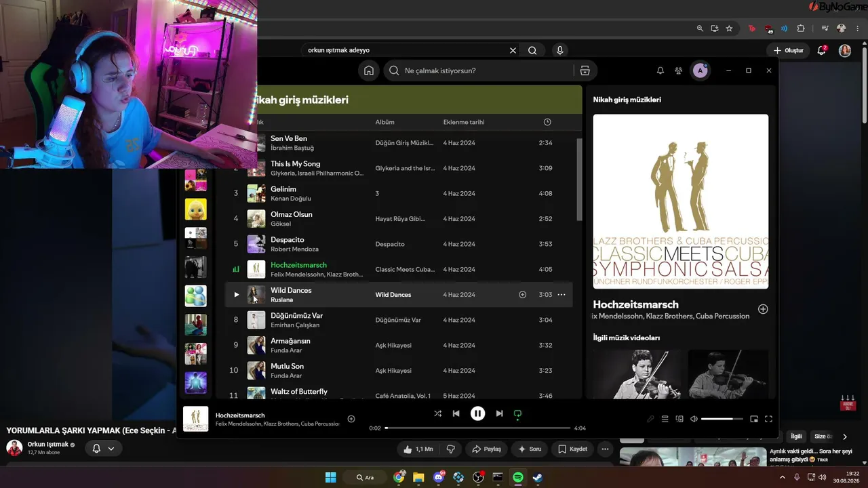Viewport: 868px width, 488px height.
Task: Select the track Mutlu Son
Action: coord(287,366)
